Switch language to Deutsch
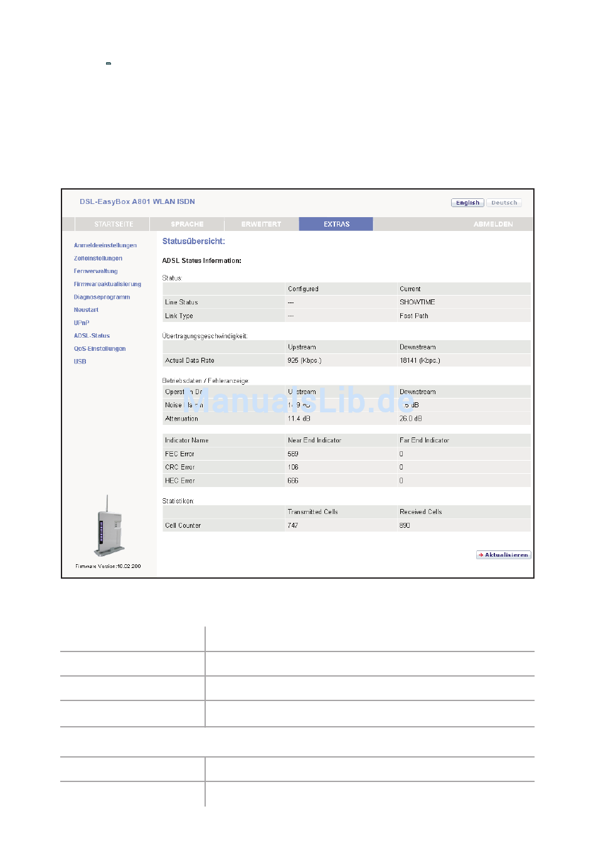The width and height of the screenshot is (596, 868). pos(504,203)
